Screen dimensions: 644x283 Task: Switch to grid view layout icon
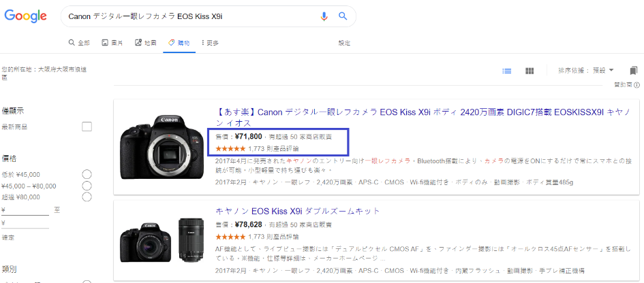pyautogui.click(x=530, y=71)
